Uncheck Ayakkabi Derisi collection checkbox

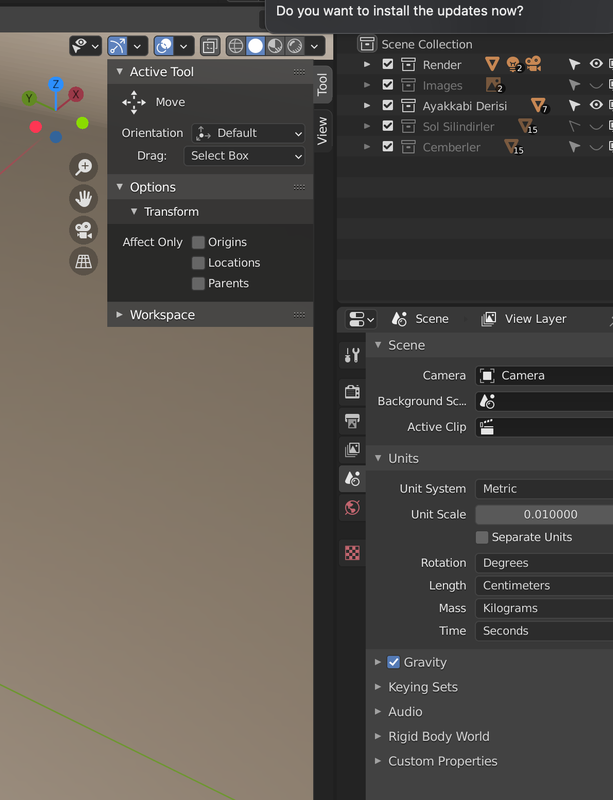[388, 106]
